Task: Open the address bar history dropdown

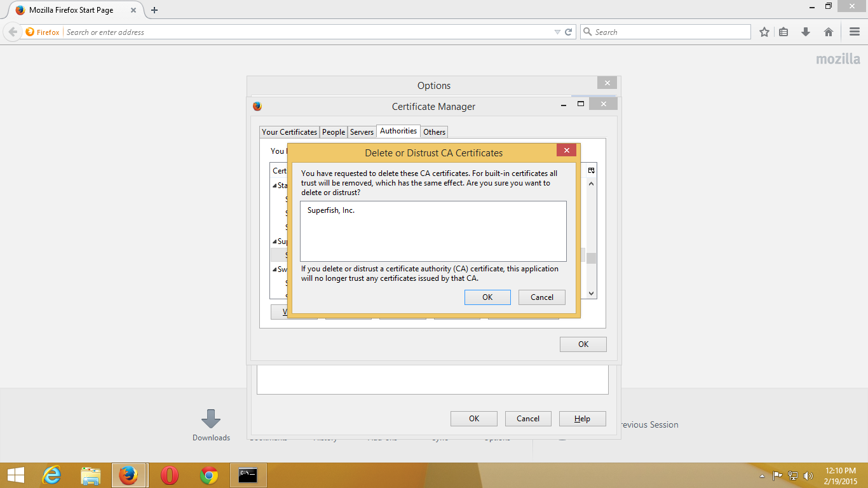Action: coord(557,32)
